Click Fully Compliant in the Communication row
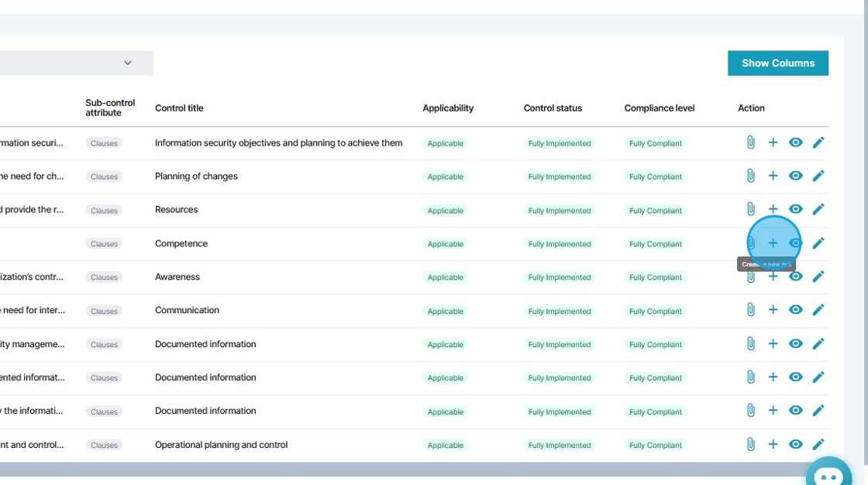This screenshot has height=485, width=868. [x=656, y=311]
